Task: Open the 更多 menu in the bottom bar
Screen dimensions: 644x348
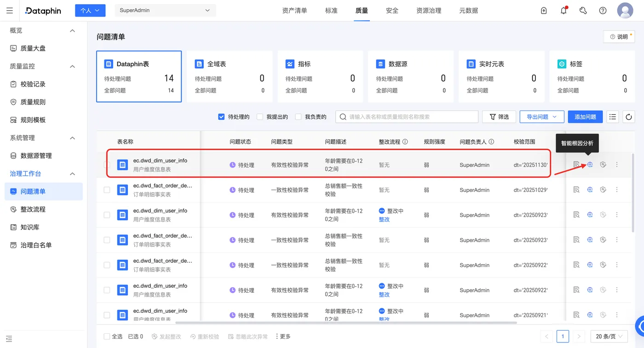Action: point(283,336)
